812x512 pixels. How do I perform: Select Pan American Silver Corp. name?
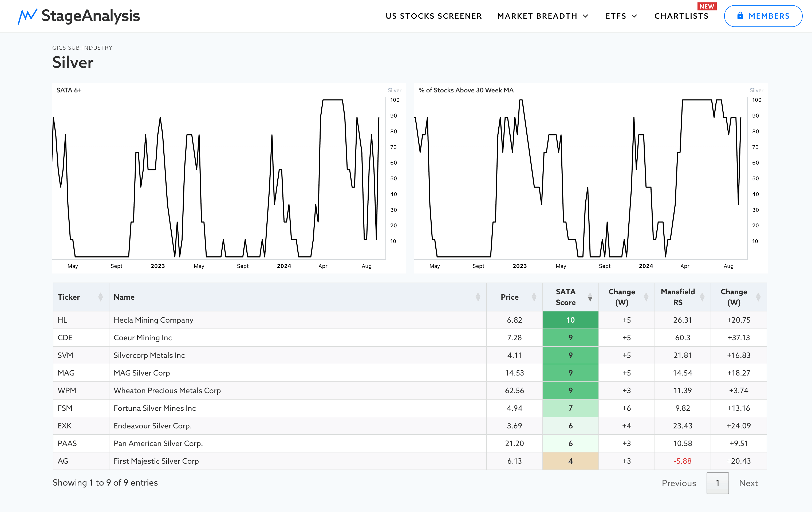click(x=158, y=443)
